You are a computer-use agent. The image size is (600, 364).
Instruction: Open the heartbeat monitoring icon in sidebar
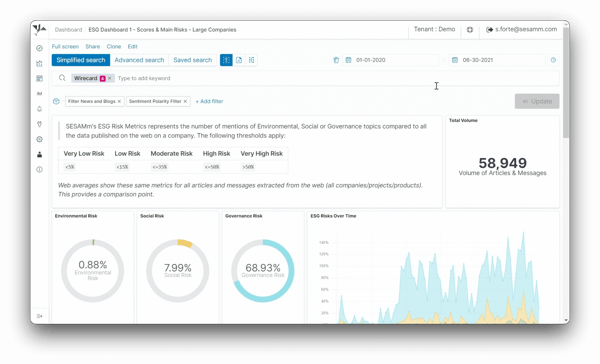coord(39,124)
